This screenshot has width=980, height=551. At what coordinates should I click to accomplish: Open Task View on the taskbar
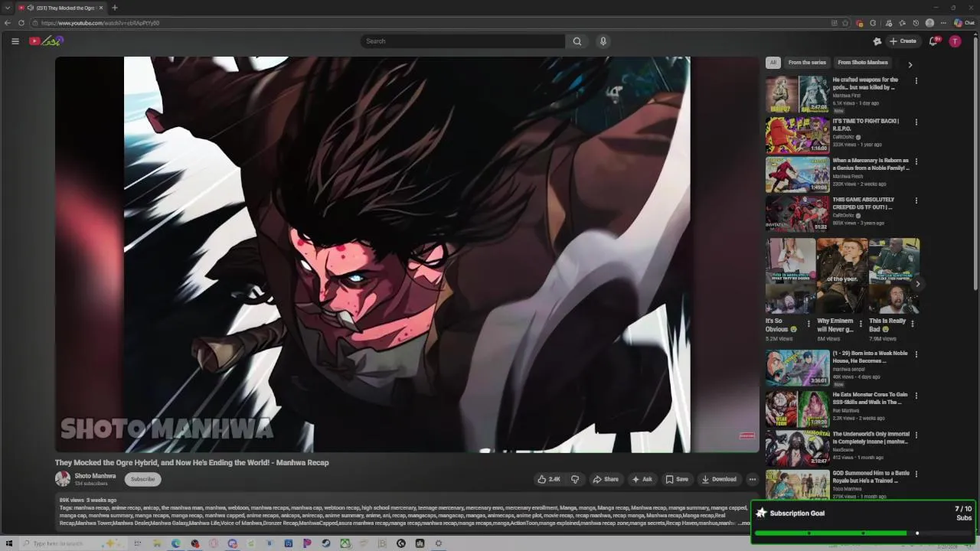[x=138, y=543]
